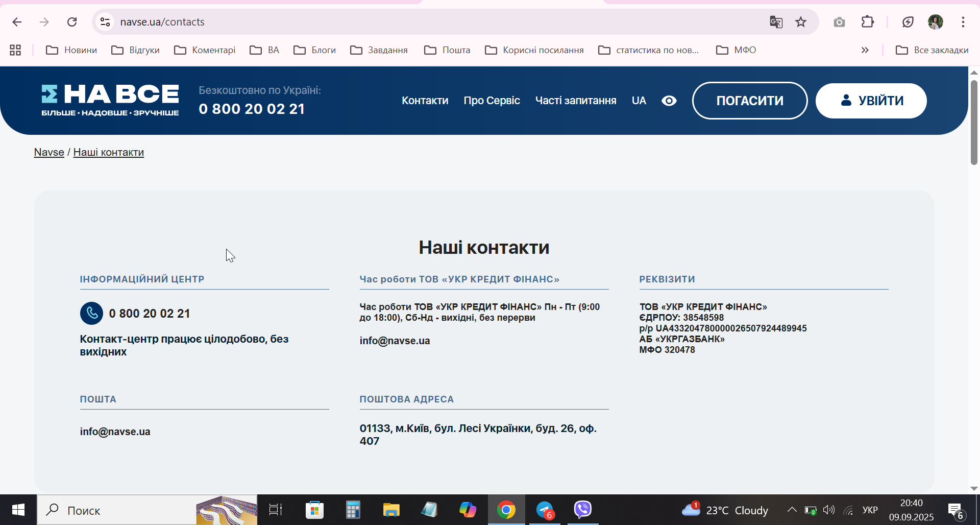Open the weather widget 23°C Cloudy
980x525 pixels.
[x=725, y=510]
